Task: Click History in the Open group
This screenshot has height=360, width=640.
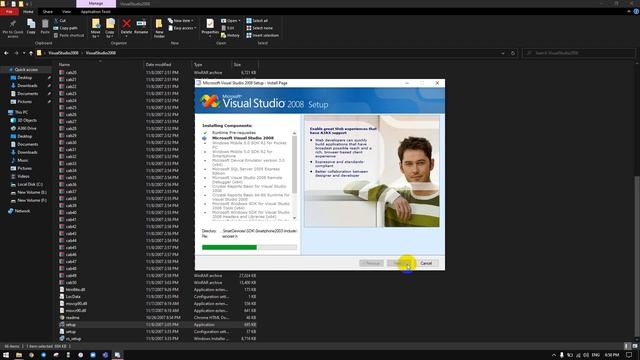Action: (231, 36)
